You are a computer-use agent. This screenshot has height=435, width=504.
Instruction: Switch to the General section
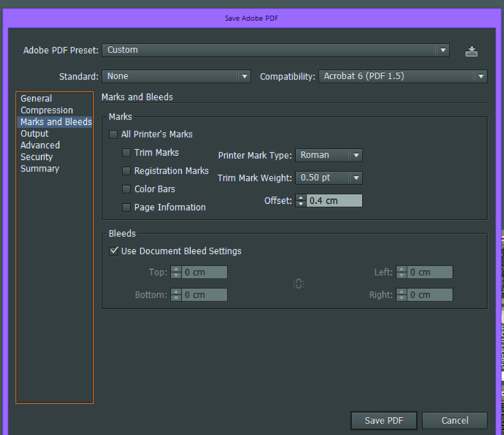36,98
